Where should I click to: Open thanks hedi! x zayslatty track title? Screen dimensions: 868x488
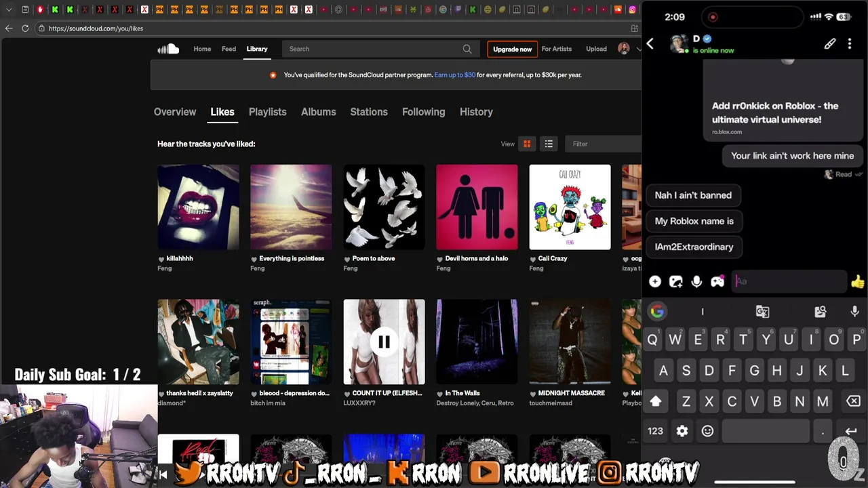[x=199, y=393]
